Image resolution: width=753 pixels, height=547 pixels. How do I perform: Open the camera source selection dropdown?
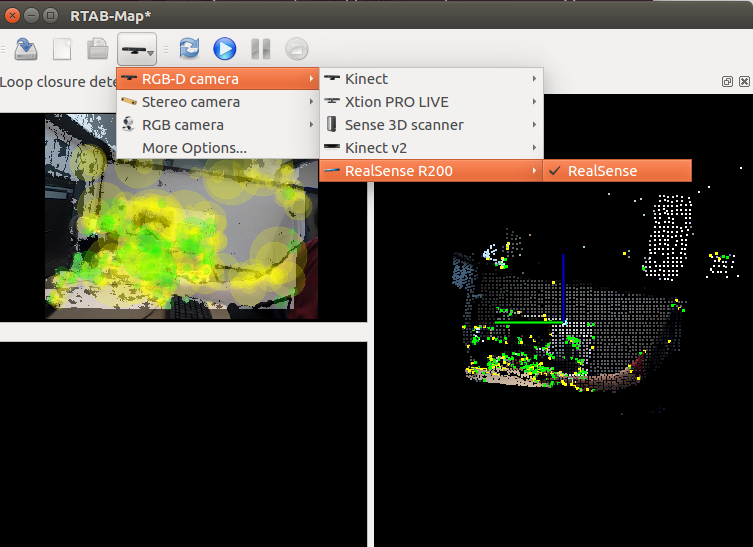click(137, 48)
